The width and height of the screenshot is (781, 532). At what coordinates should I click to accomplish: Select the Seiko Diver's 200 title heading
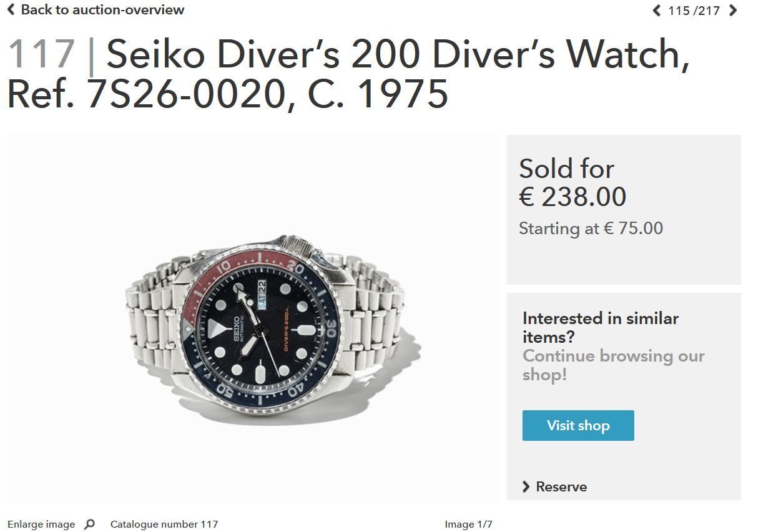tap(348, 74)
